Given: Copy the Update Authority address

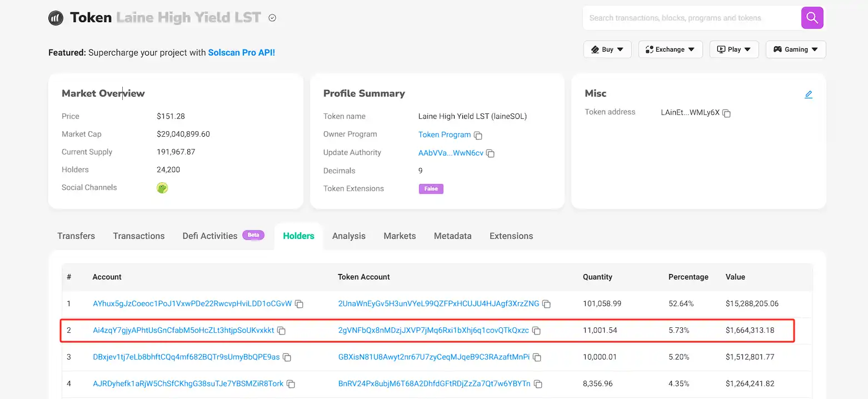Looking at the screenshot, I should 490,153.
